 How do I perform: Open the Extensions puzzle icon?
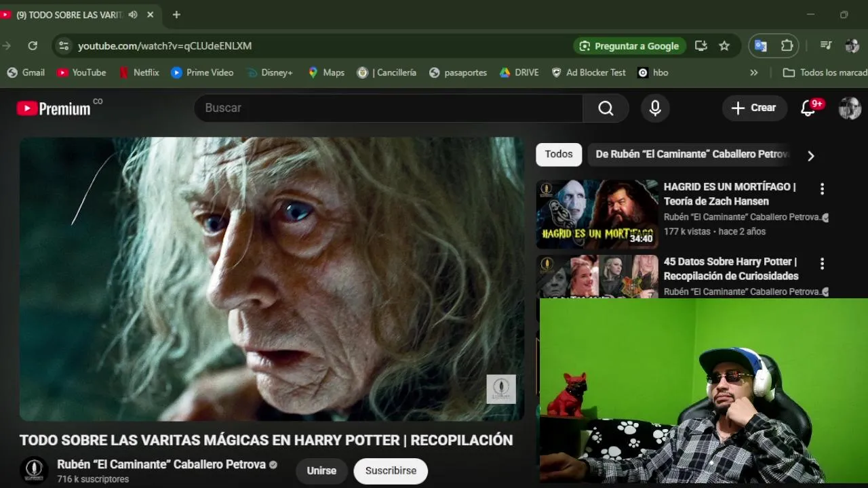[x=787, y=46]
